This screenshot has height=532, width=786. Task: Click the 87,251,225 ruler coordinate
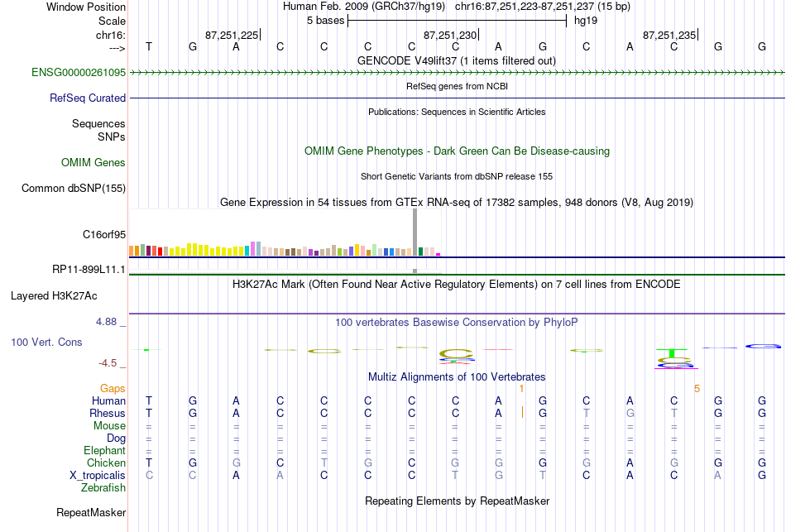232,35
